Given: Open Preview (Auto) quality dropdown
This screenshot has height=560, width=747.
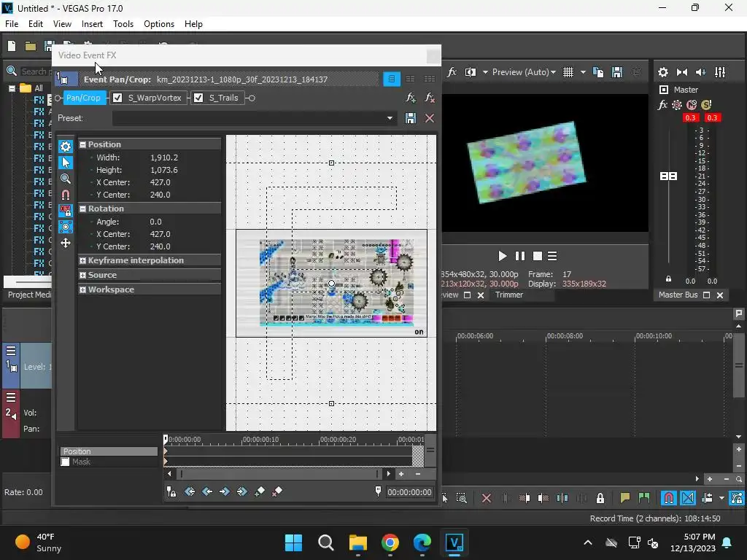Looking at the screenshot, I should pyautogui.click(x=524, y=72).
